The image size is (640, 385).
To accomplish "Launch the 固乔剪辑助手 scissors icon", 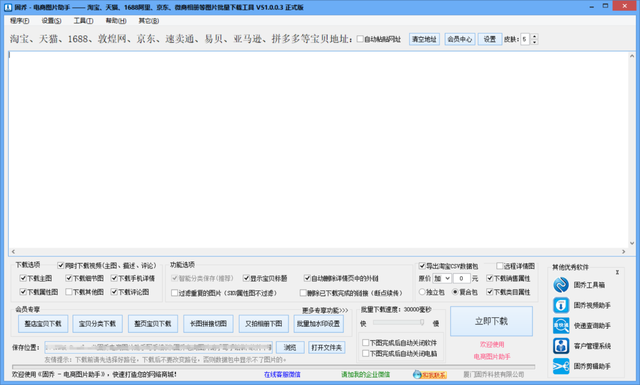I will tap(561, 366).
